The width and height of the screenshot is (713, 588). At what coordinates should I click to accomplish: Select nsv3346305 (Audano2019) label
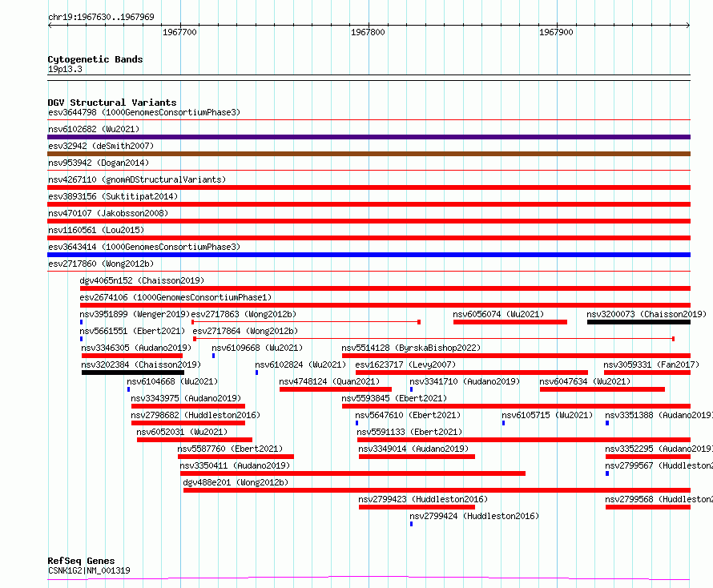(x=136, y=348)
